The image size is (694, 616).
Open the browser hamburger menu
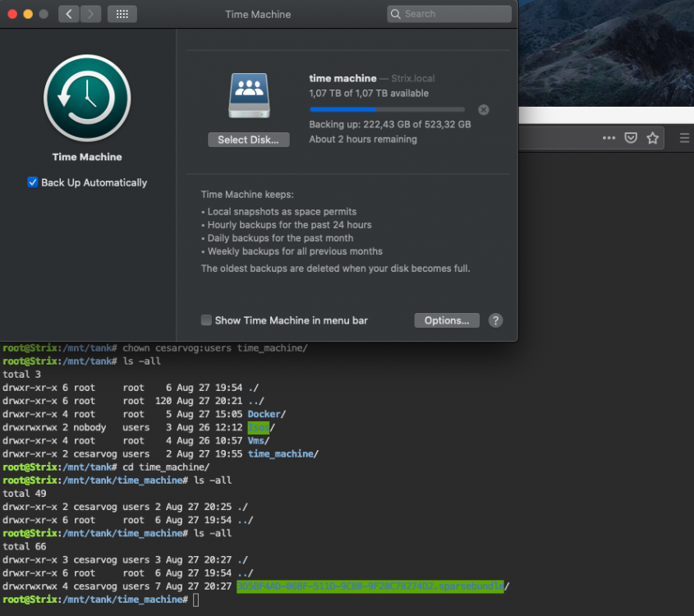pos(684,138)
